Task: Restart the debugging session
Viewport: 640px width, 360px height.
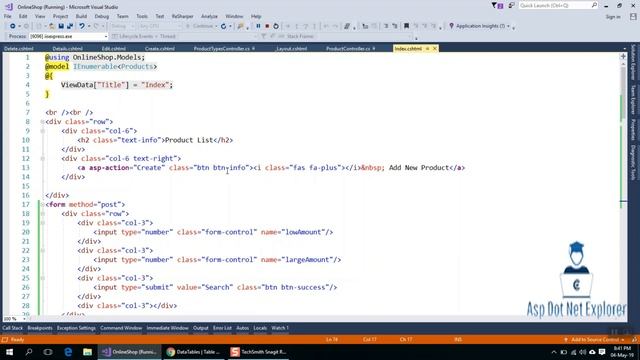Action: click(x=276, y=26)
